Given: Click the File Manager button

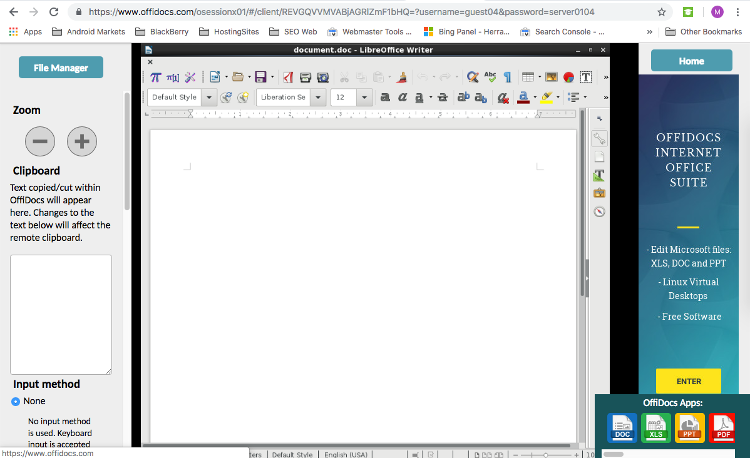Looking at the screenshot, I should (60, 67).
